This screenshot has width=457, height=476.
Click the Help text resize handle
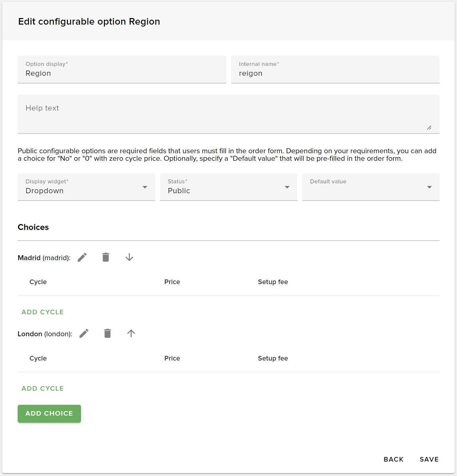coord(429,128)
